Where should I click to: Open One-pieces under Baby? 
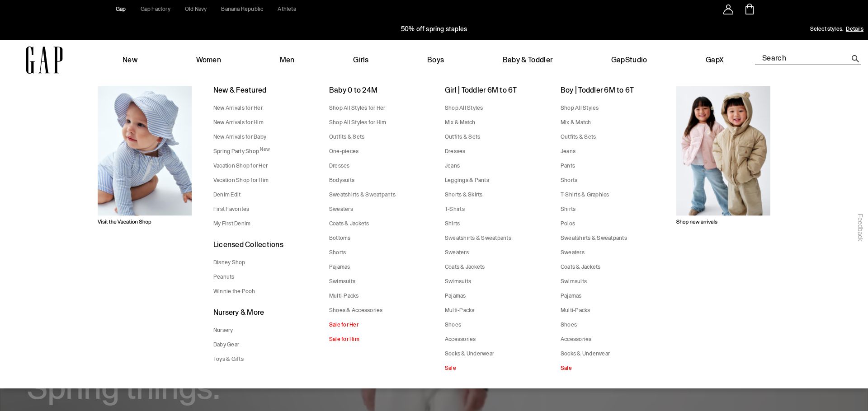pyautogui.click(x=344, y=151)
